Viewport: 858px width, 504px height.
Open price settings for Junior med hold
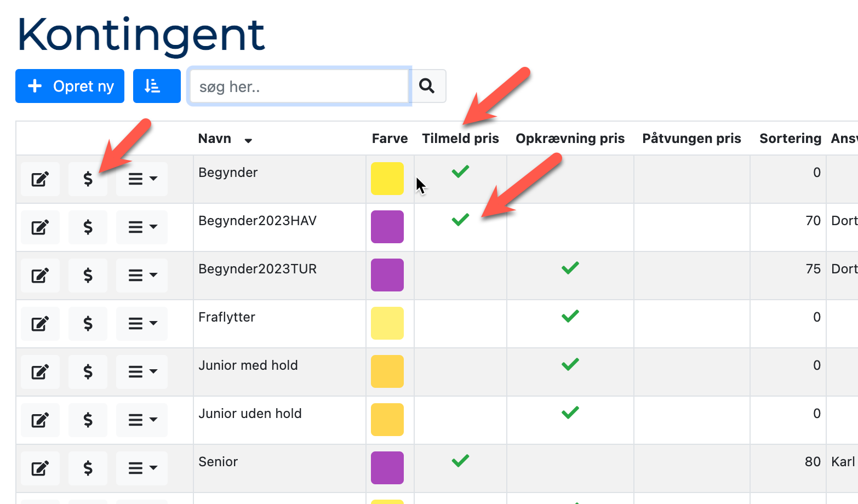[88, 372]
